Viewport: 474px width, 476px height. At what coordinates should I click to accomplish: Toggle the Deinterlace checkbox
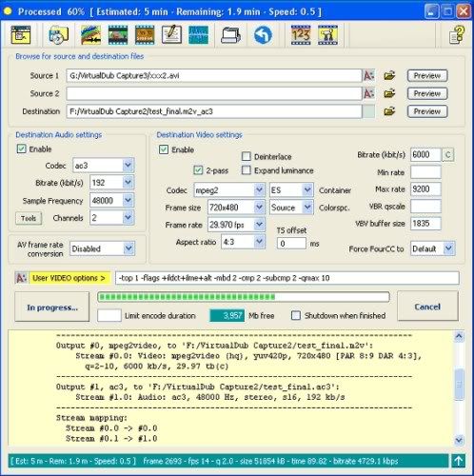[x=247, y=156]
